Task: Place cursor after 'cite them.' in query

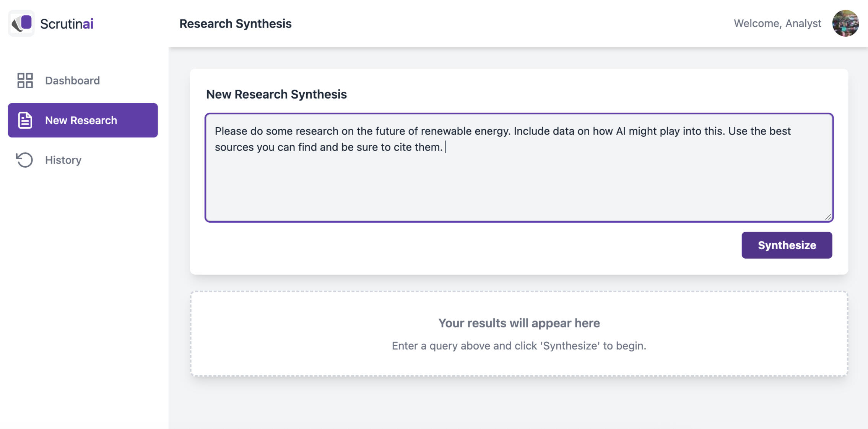Action: [444, 147]
